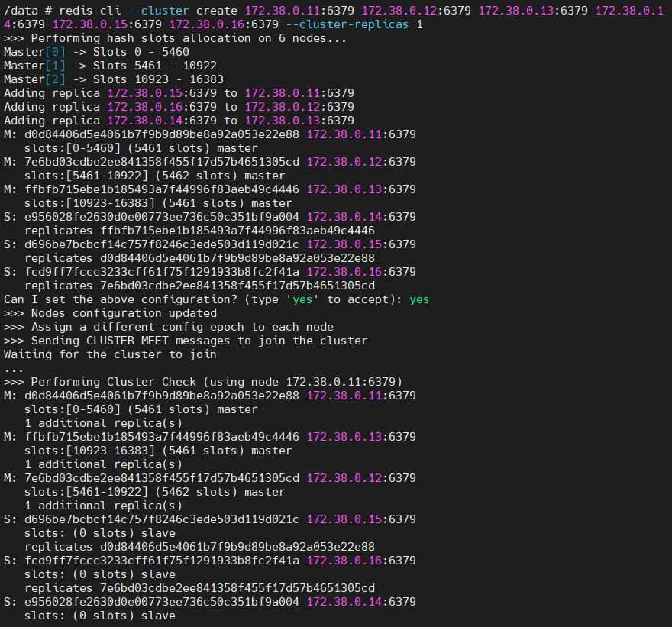Click the last 'slots: (0 slots) slave' line
Screen dimensions: 672x627
pyautogui.click(x=100, y=616)
